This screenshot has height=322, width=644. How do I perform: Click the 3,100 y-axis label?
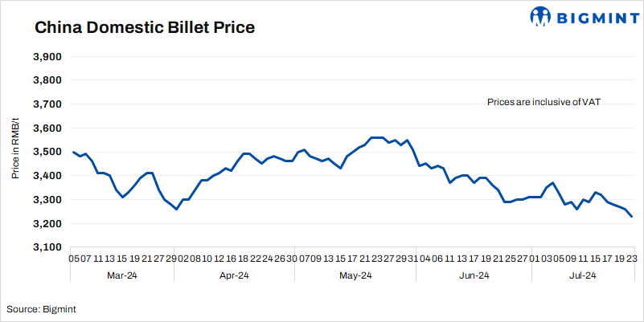point(47,247)
